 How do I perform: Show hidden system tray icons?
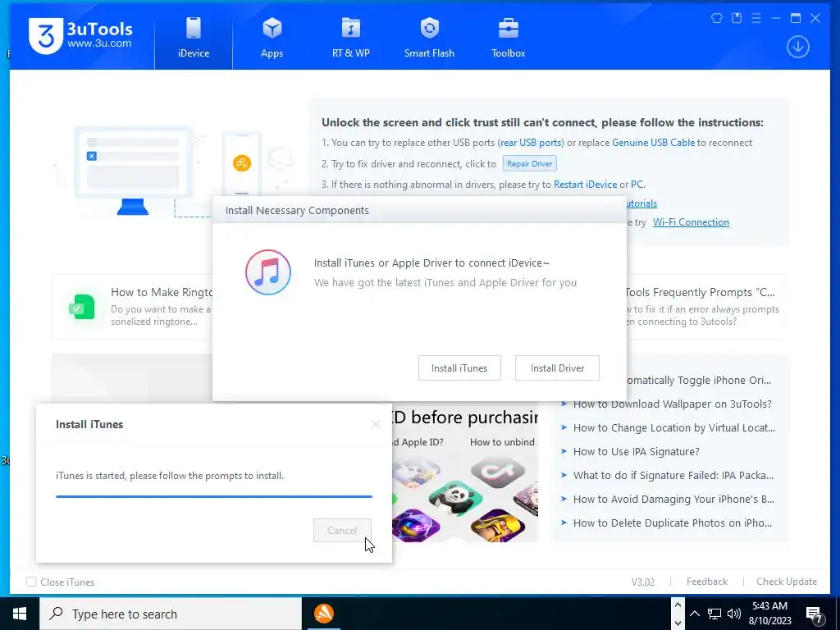click(694, 614)
